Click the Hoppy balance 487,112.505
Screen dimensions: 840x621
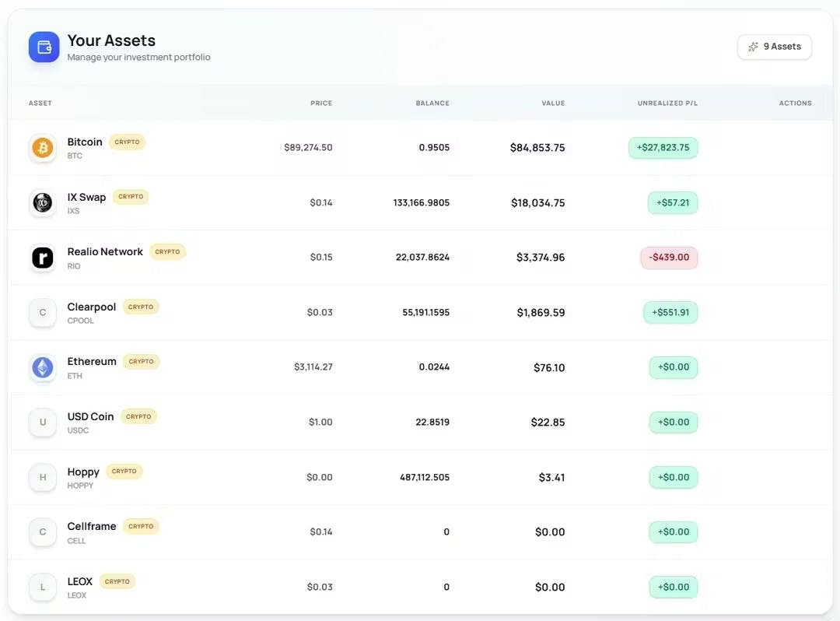point(425,477)
